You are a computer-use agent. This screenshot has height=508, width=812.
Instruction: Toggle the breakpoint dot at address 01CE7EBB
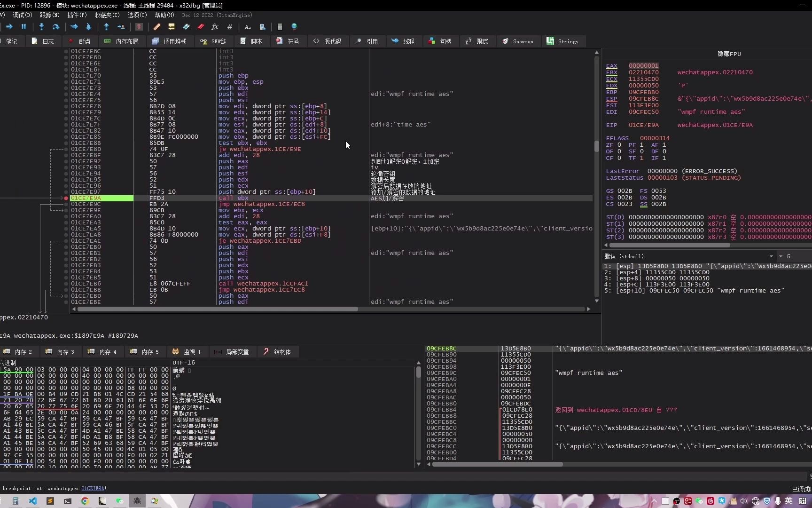click(x=66, y=290)
